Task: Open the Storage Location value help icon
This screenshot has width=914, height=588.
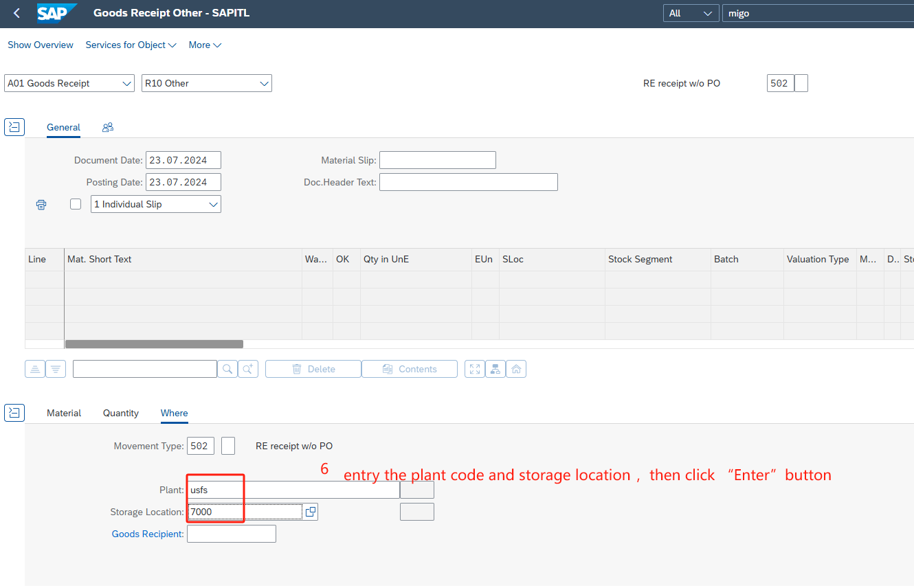Action: point(311,512)
